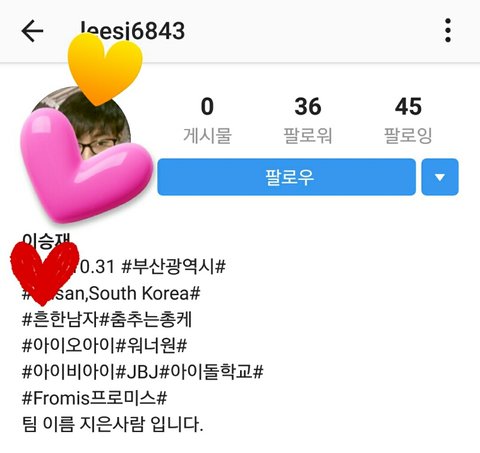Click the red scribbled heart

click(x=43, y=273)
